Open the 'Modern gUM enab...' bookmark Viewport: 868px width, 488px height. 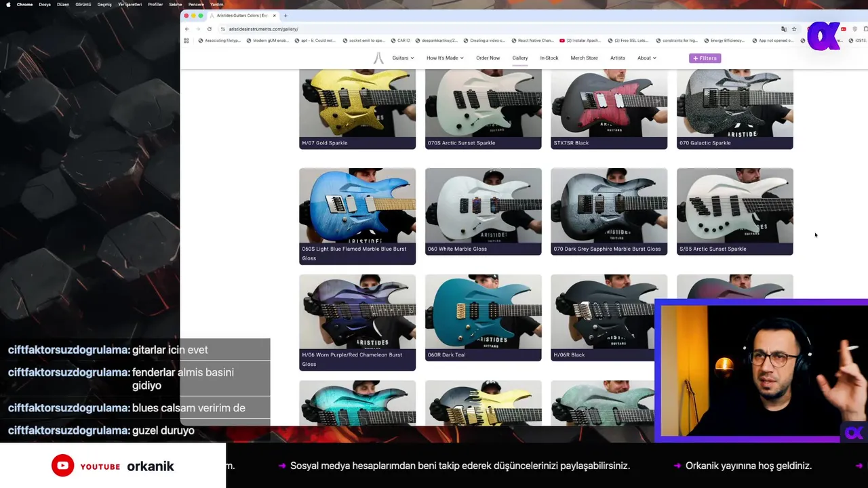tap(267, 41)
